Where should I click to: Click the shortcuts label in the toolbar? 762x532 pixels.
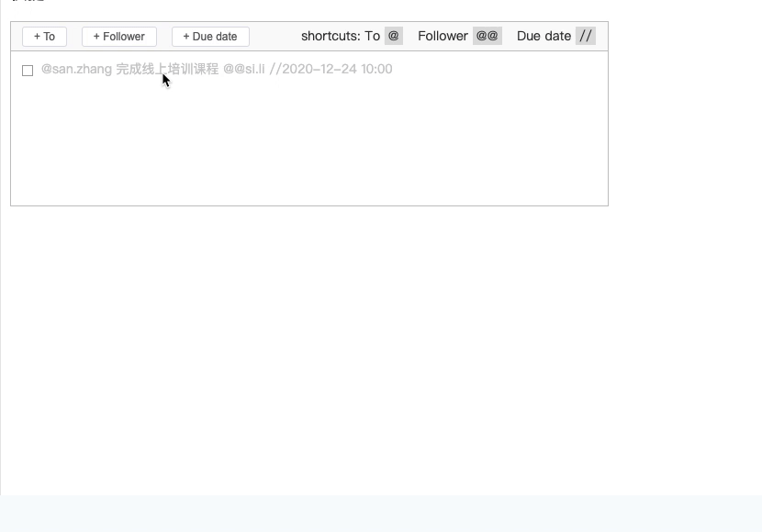pos(330,35)
